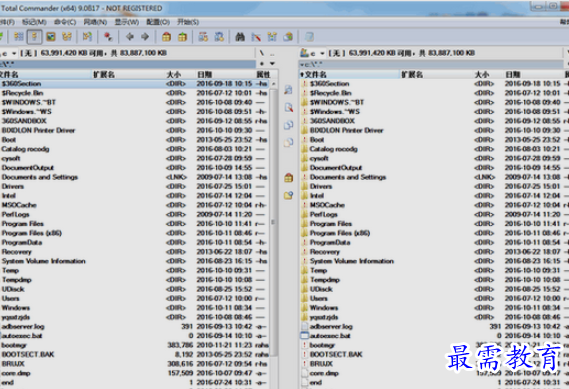Select BOOTSECT.BAK in right panel
The image size is (569, 389).
[x=434, y=355]
